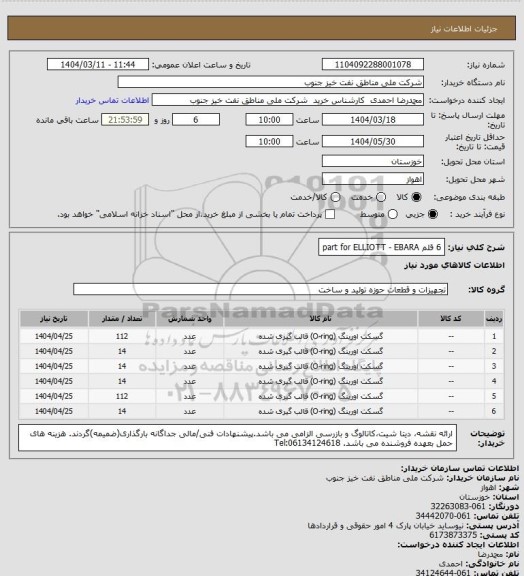
Task: Select the کالا/خدمت radio button
Action: pyautogui.click(x=335, y=197)
